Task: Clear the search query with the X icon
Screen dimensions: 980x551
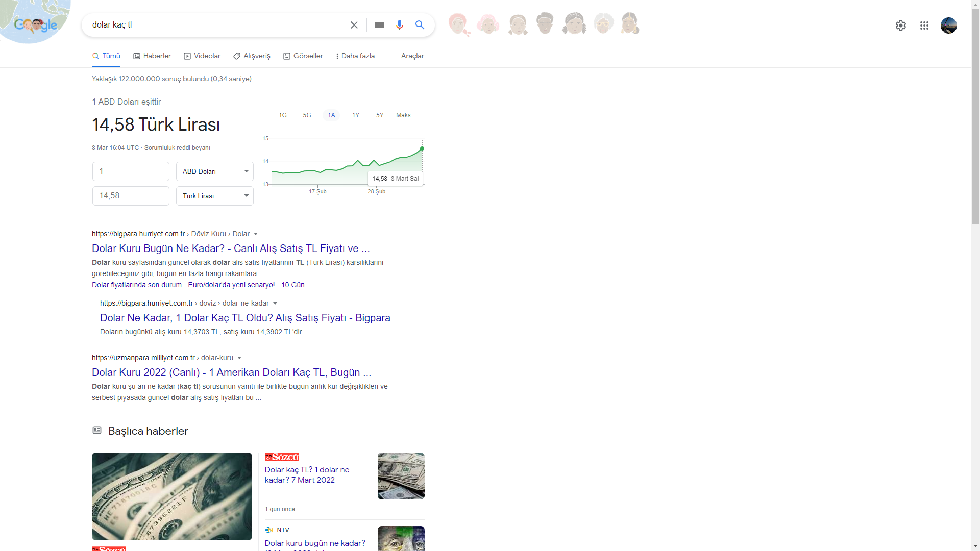Action: [x=354, y=24]
